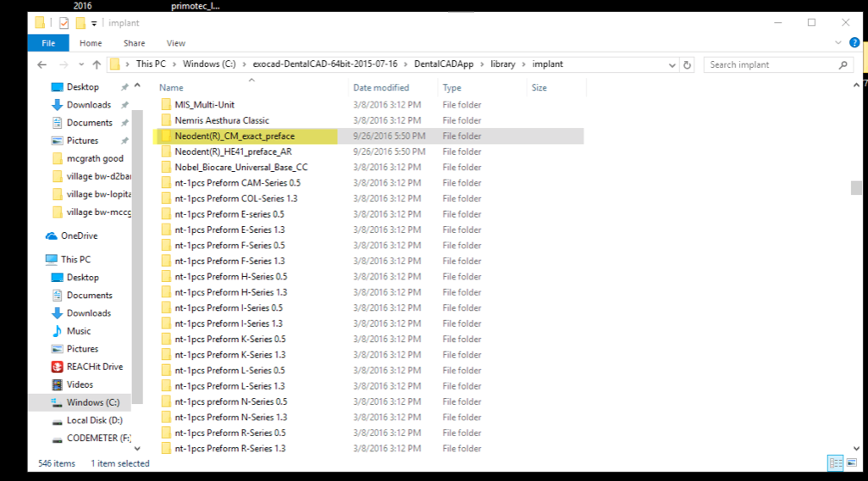Select This PC in the address breadcrumb
This screenshot has height=481, width=868.
pyautogui.click(x=151, y=64)
